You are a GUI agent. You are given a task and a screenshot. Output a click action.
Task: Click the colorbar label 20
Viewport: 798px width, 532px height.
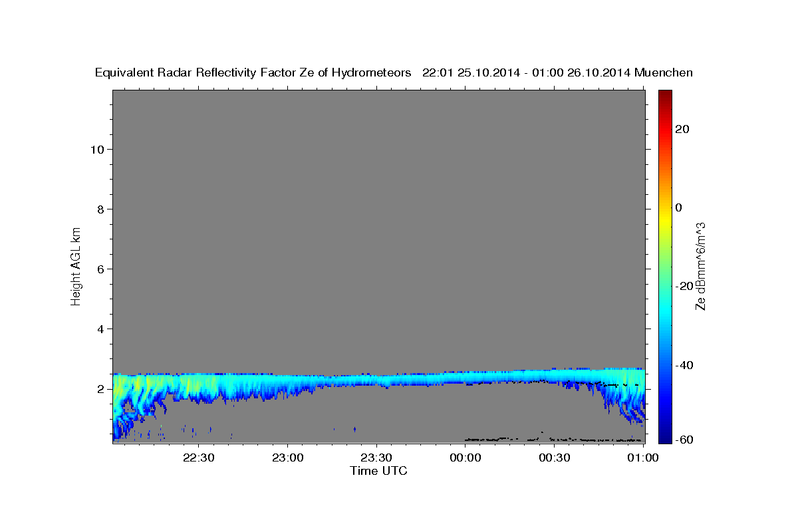[x=682, y=129]
